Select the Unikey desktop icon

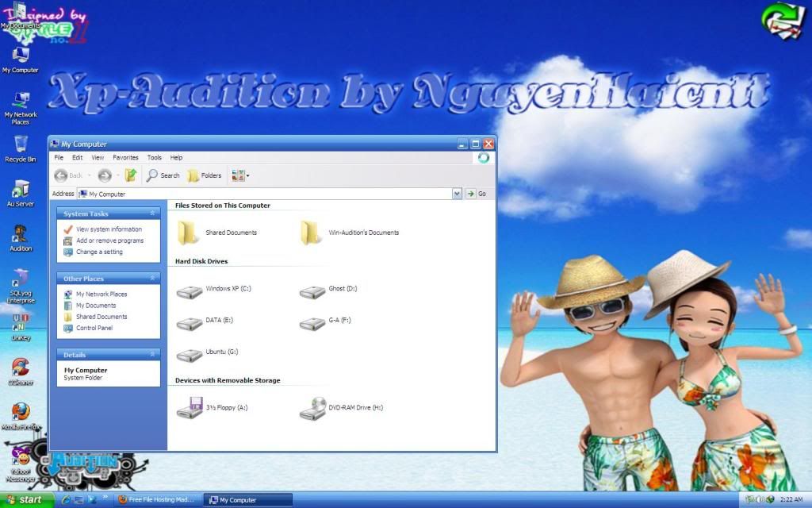click(x=20, y=328)
